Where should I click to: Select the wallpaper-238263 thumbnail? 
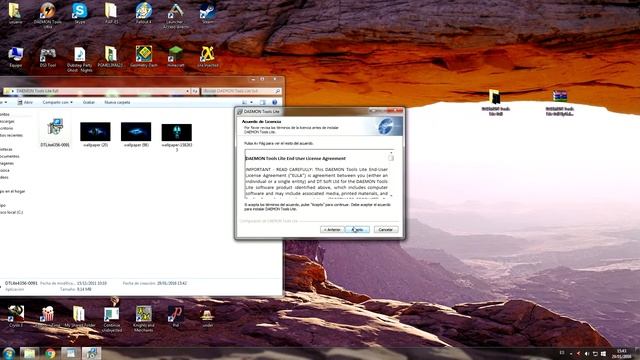pos(176,137)
